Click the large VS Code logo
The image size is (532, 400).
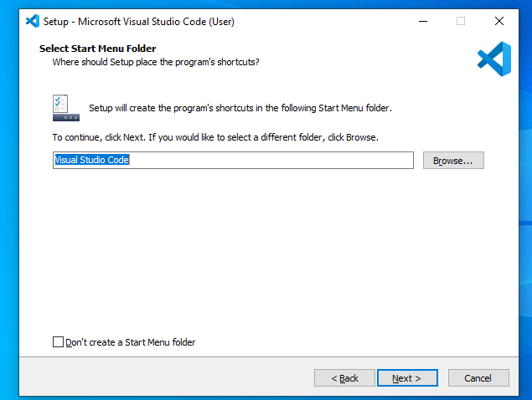494,59
